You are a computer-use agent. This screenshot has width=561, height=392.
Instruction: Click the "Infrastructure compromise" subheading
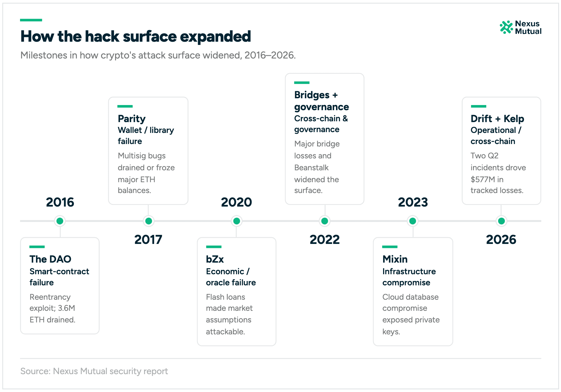point(409,277)
